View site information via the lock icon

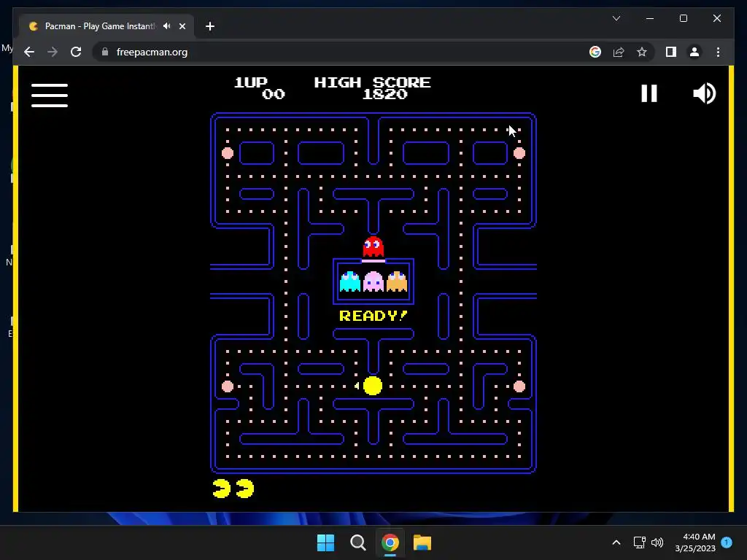click(x=105, y=52)
